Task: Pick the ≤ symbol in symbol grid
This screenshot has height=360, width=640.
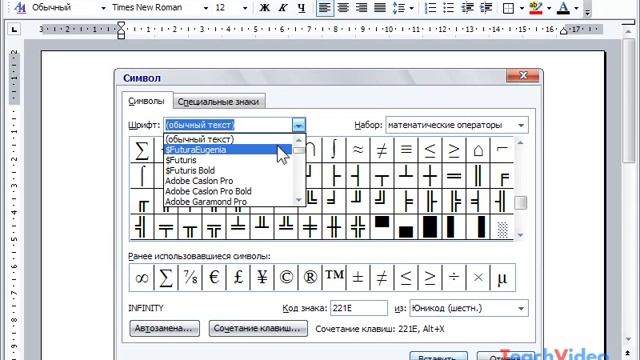Action: (430, 150)
